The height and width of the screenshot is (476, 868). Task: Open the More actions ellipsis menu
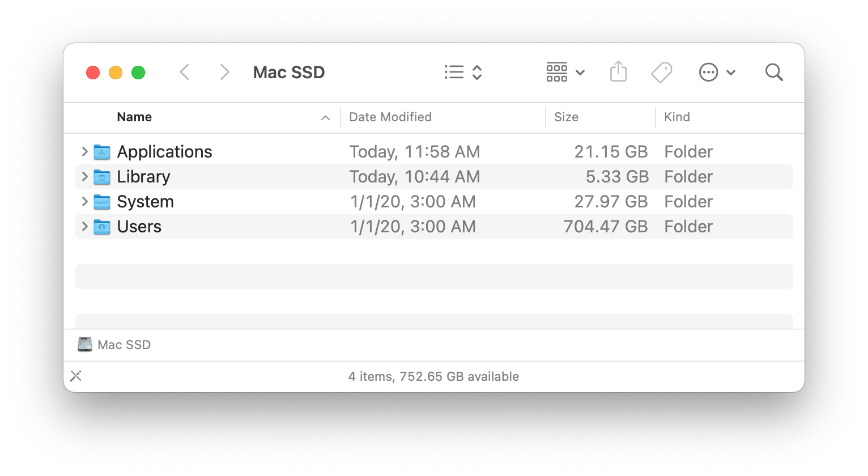[x=717, y=72]
